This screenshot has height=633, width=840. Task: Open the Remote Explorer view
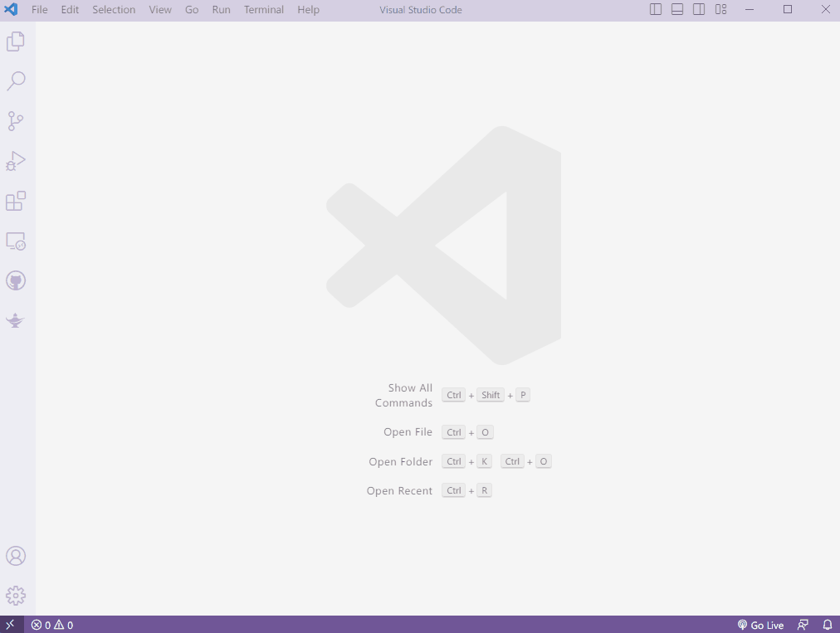tap(16, 241)
